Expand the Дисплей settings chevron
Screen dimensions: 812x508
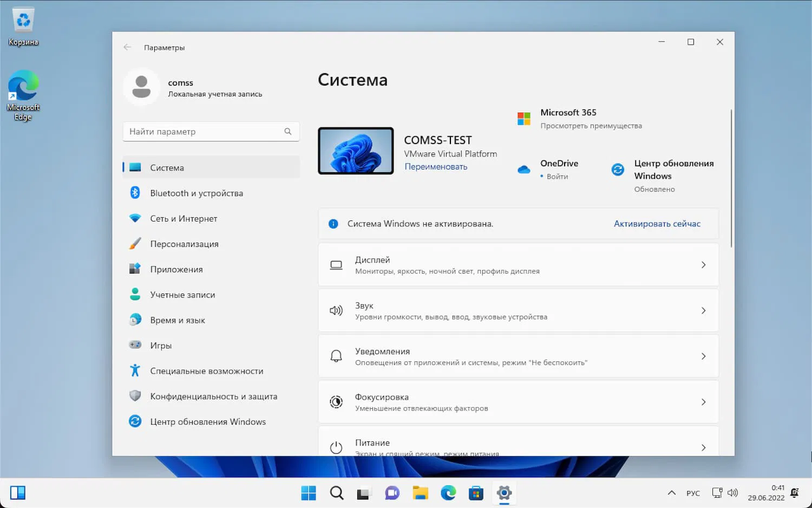coord(703,265)
